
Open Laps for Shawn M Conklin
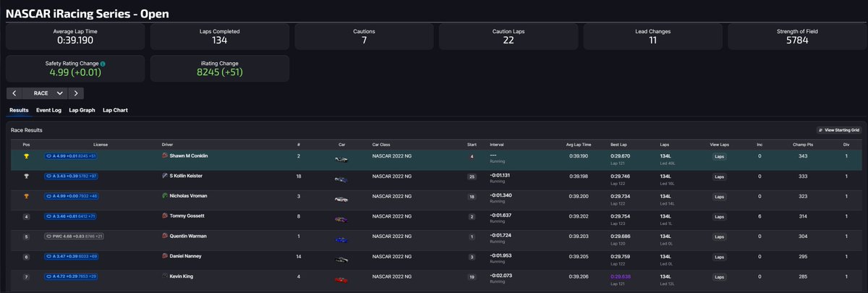pyautogui.click(x=719, y=156)
